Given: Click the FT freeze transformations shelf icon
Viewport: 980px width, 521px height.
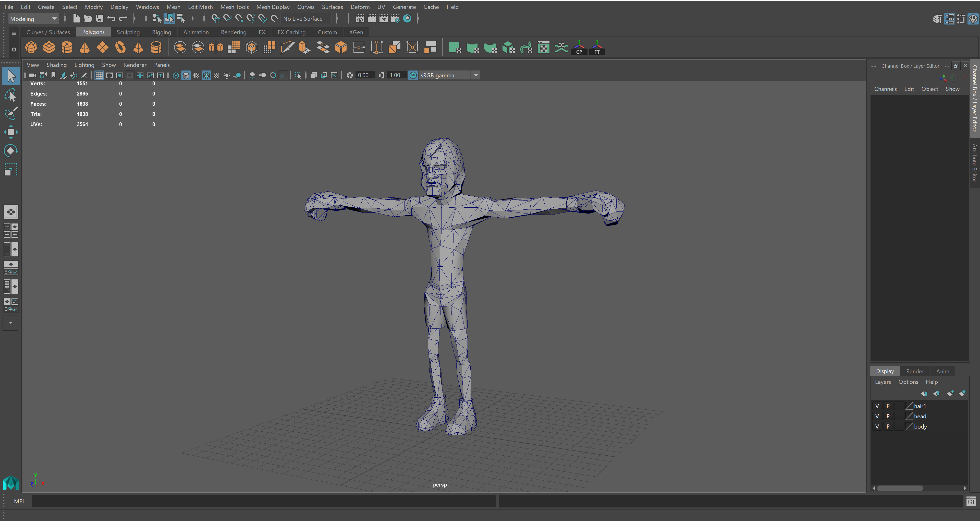Looking at the screenshot, I should click(597, 48).
